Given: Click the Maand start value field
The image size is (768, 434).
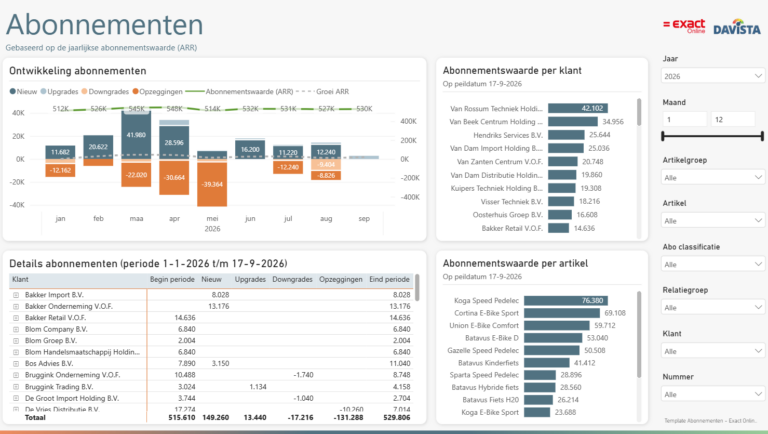Looking at the screenshot, I should pyautogui.click(x=685, y=119).
